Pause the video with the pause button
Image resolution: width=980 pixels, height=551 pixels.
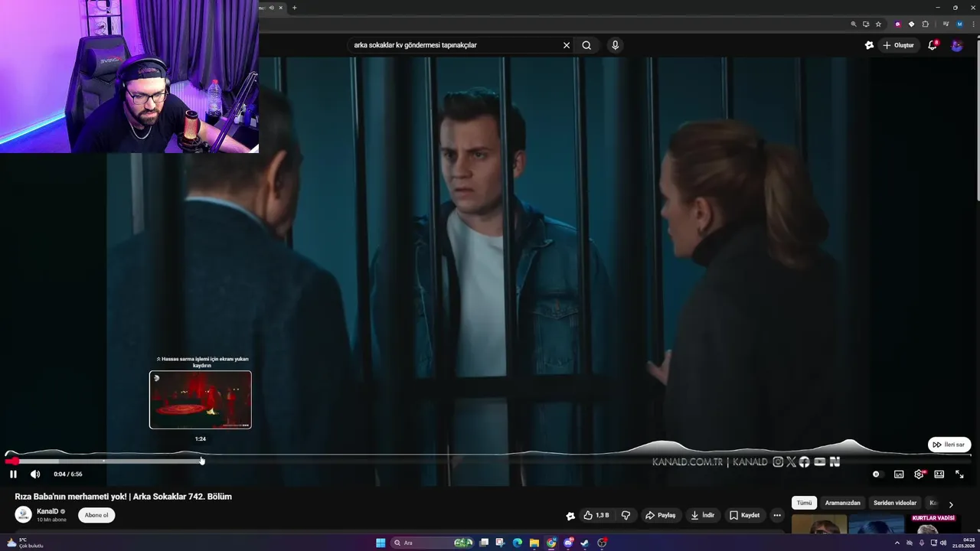[13, 474]
